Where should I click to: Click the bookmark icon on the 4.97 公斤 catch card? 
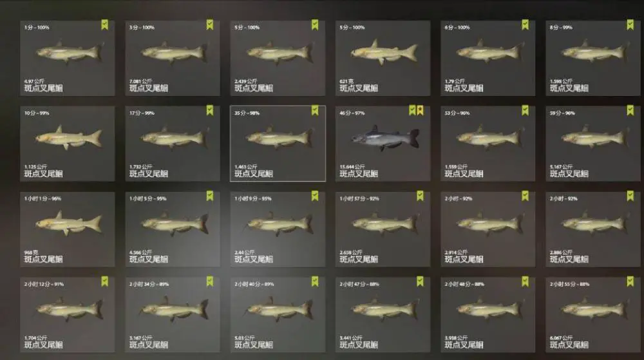[105, 24]
